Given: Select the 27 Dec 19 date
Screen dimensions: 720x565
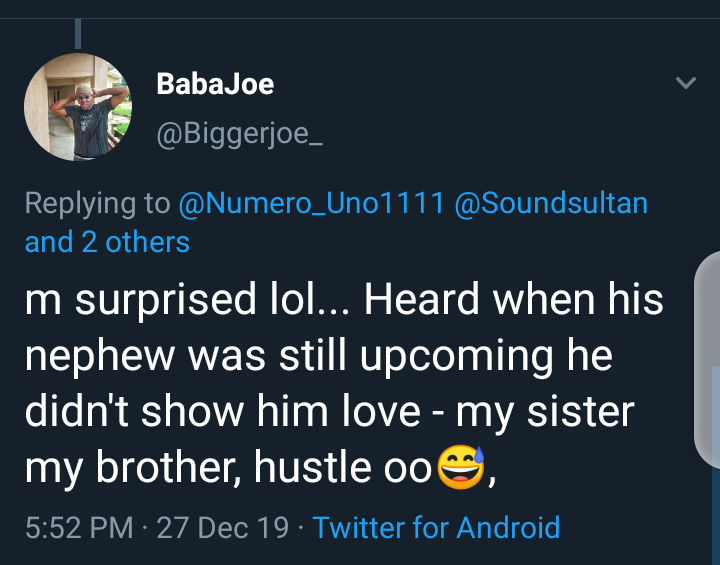Looking at the screenshot, I should tap(225, 527).
